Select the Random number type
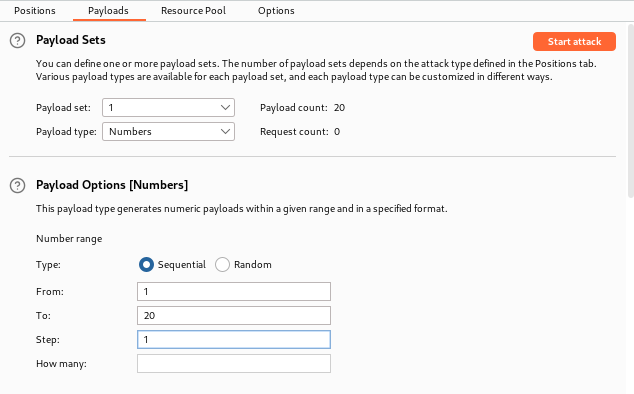The width and height of the screenshot is (634, 394). (x=222, y=265)
